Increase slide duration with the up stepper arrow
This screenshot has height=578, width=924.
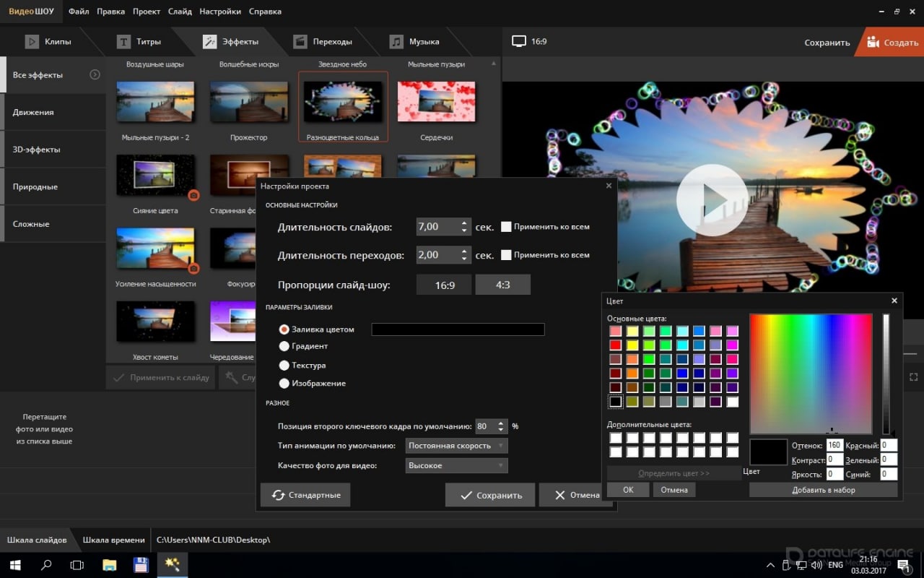coord(464,223)
